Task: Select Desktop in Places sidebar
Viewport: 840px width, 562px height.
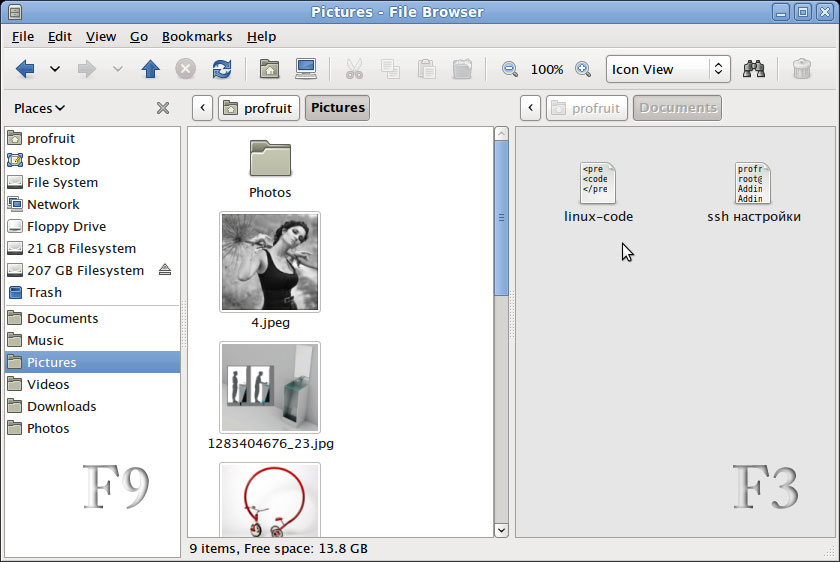Action: (93, 160)
